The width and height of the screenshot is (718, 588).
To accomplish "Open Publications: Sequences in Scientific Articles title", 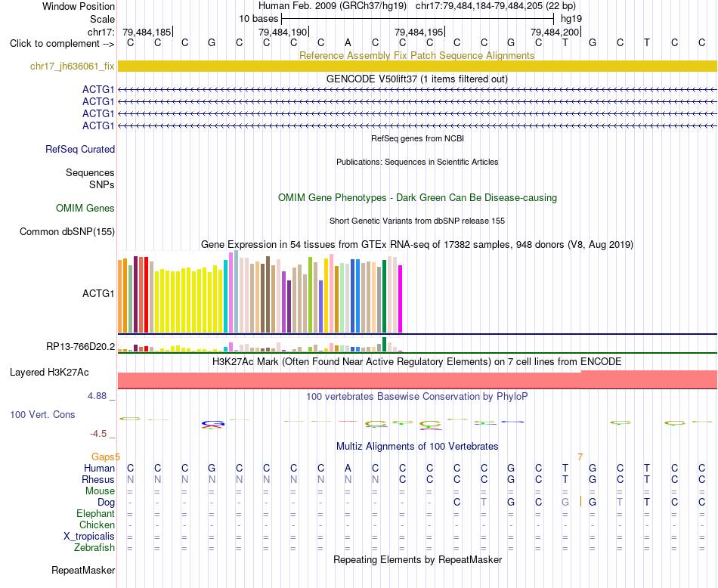I will [x=417, y=162].
